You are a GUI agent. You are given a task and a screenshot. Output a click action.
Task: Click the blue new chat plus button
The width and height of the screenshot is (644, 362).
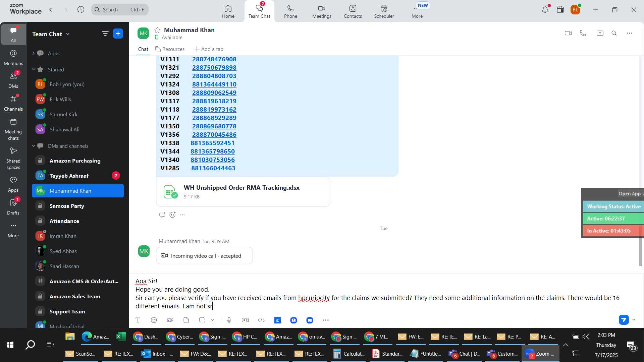click(118, 34)
